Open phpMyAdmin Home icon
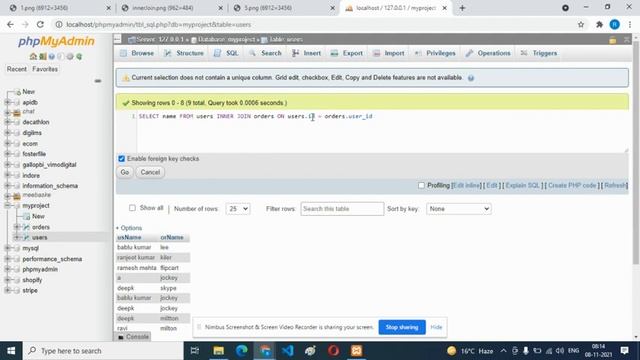The image size is (640, 360). tap(33, 56)
